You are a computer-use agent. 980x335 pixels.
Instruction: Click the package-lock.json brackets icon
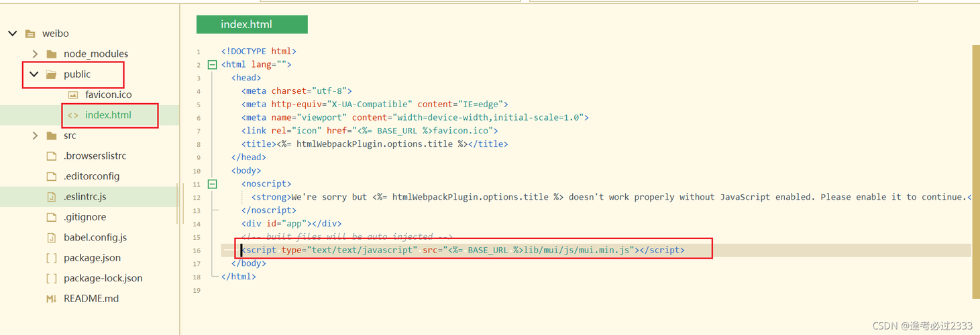(52, 278)
